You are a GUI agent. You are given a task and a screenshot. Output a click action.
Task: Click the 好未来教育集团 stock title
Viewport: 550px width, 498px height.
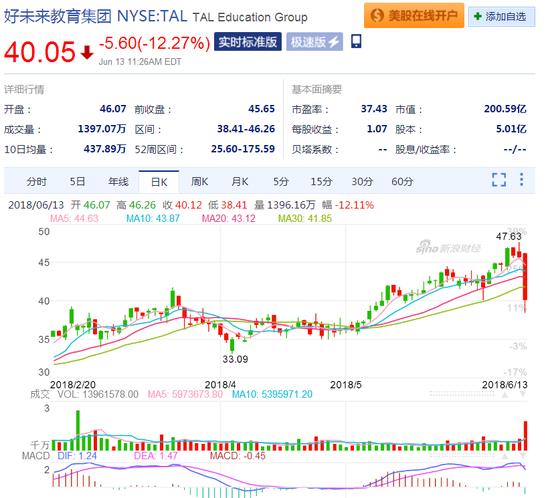click(x=58, y=16)
